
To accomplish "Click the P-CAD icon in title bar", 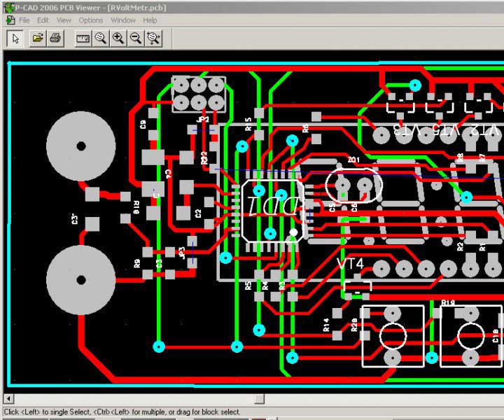I will click(7, 6).
